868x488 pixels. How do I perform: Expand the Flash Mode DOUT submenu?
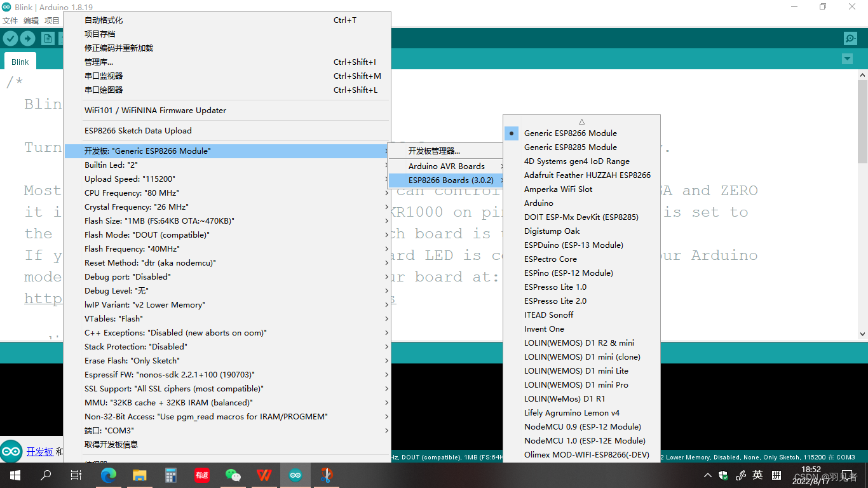pyautogui.click(x=227, y=235)
